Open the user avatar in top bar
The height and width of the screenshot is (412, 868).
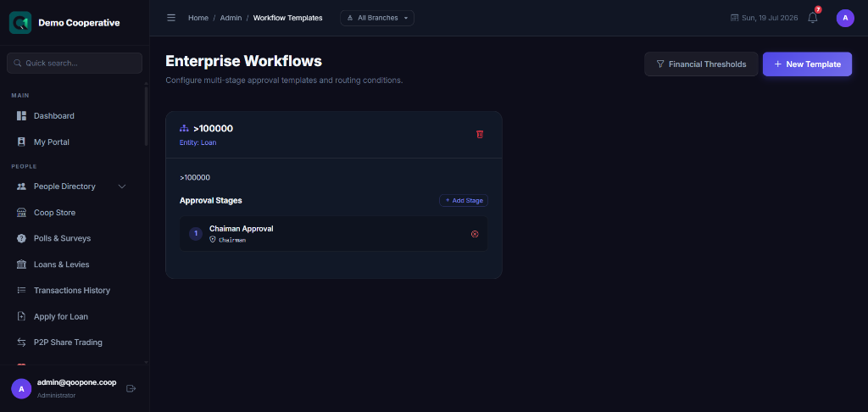[845, 18]
